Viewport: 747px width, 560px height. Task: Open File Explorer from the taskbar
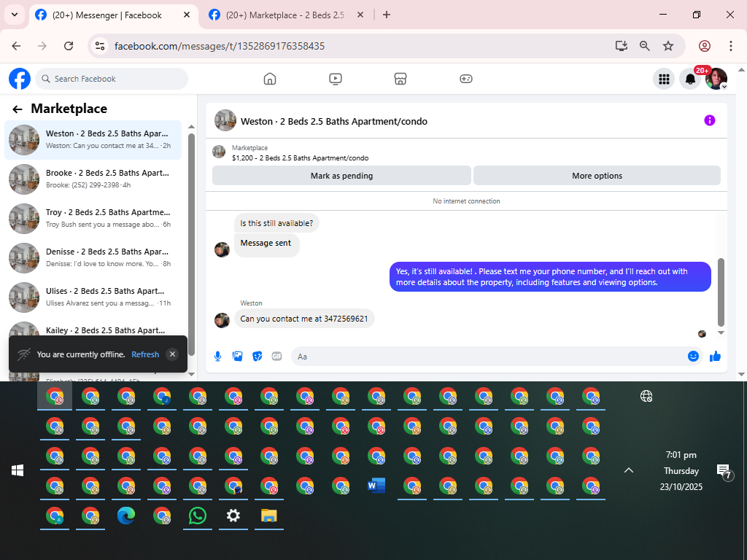click(269, 516)
